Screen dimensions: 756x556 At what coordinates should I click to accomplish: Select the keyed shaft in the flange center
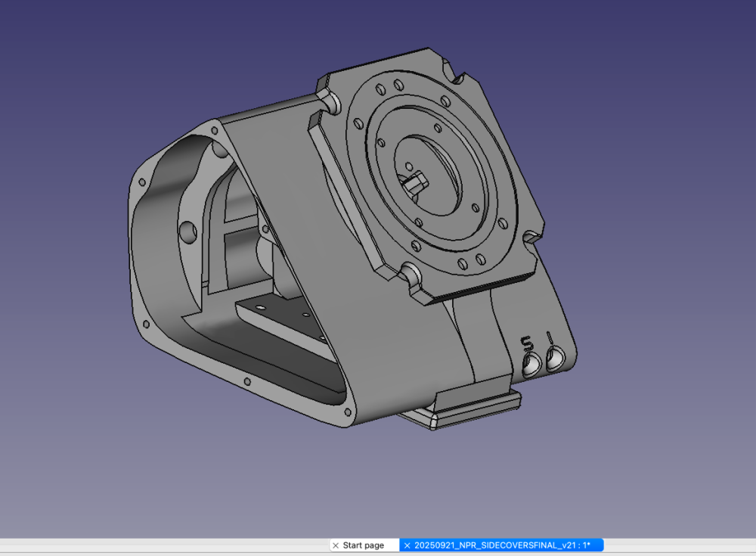pos(416,183)
